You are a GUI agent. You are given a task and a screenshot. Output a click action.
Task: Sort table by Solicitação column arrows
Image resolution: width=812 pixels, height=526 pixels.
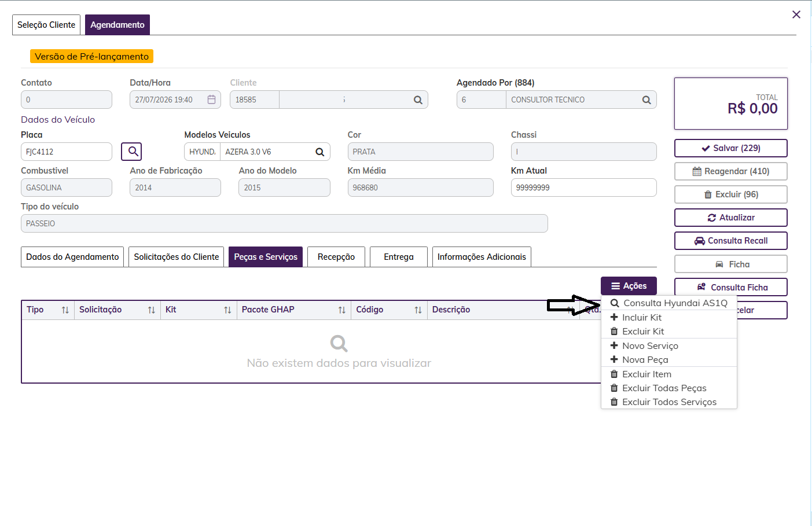(x=152, y=310)
